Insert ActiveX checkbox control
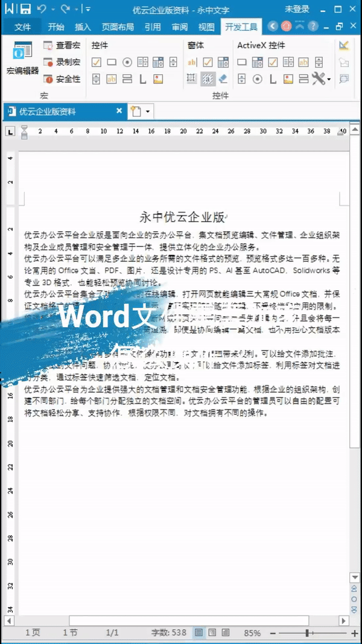 point(273,62)
